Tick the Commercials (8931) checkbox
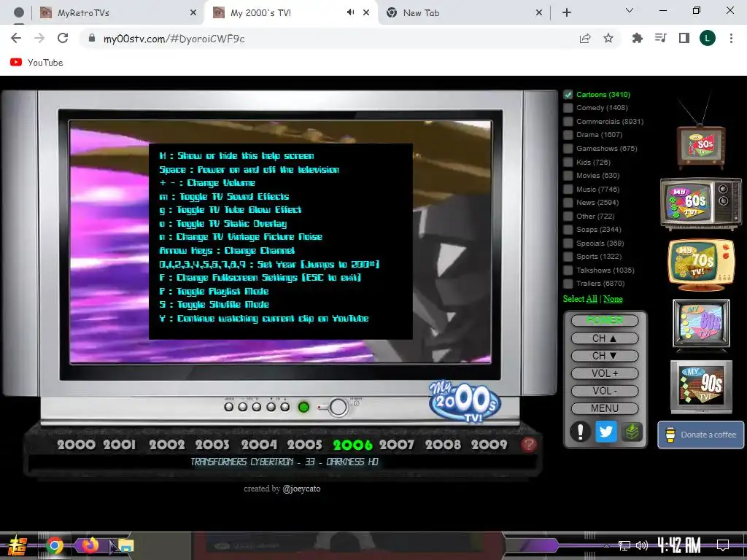 point(568,122)
